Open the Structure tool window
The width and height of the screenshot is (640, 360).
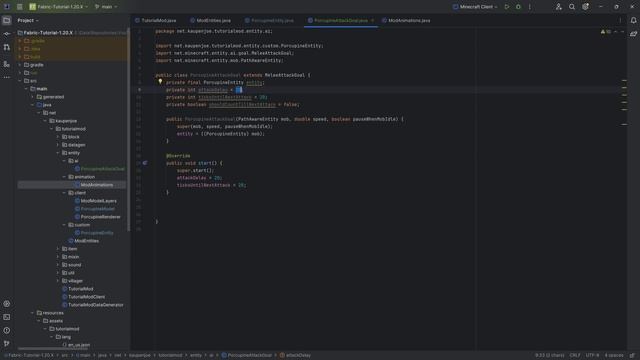(x=7, y=64)
